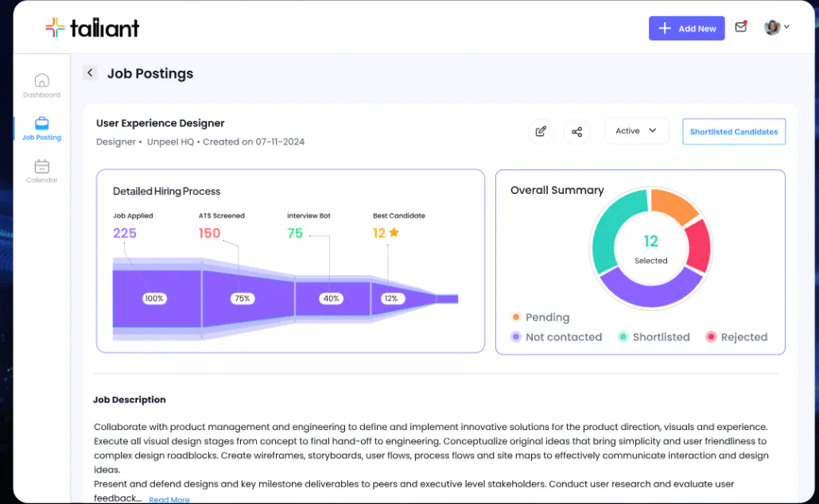Click the Best Candidate count 12

pyautogui.click(x=379, y=233)
